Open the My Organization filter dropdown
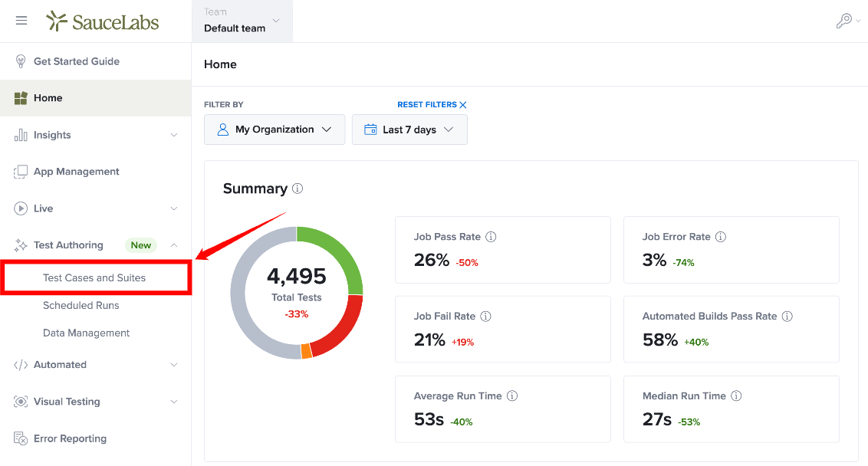 coord(275,130)
